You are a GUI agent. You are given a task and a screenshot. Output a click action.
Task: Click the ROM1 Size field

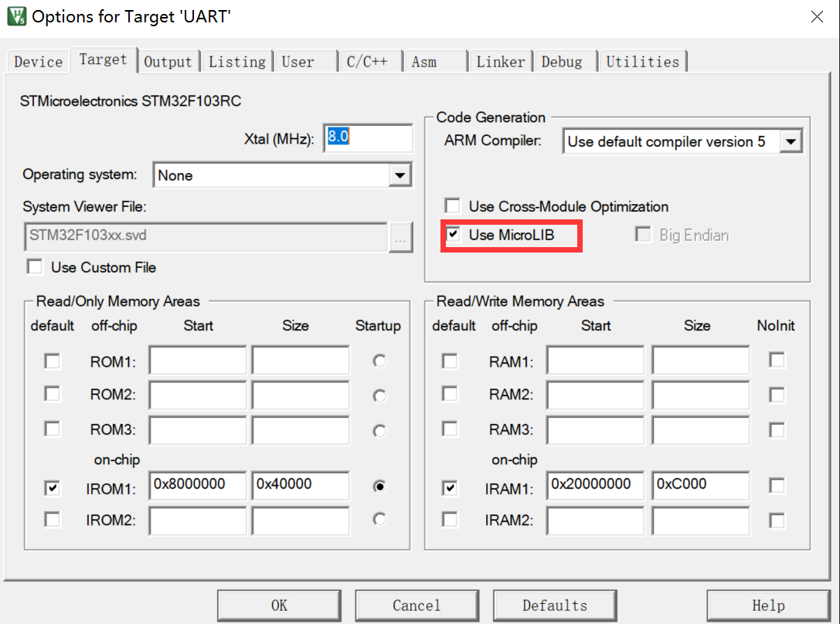[x=301, y=360]
